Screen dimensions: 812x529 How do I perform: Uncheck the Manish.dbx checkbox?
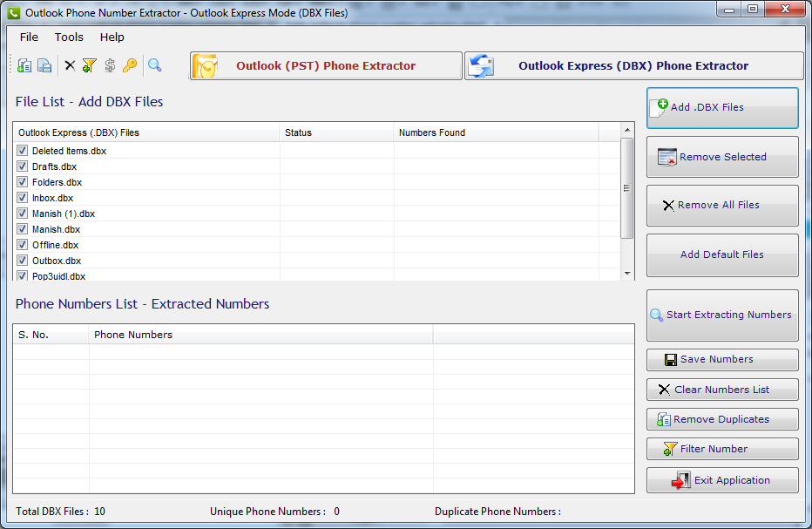[23, 229]
